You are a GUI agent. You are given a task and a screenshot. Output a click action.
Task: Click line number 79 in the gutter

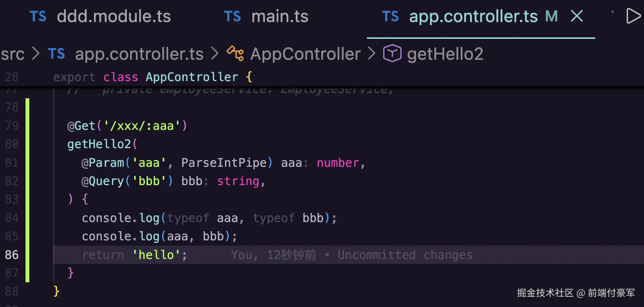[x=12, y=126]
